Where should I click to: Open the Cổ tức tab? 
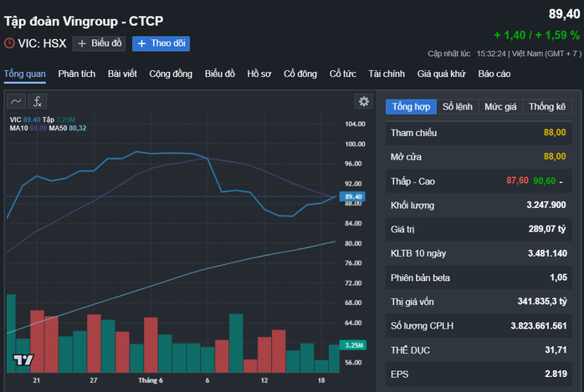tap(343, 74)
